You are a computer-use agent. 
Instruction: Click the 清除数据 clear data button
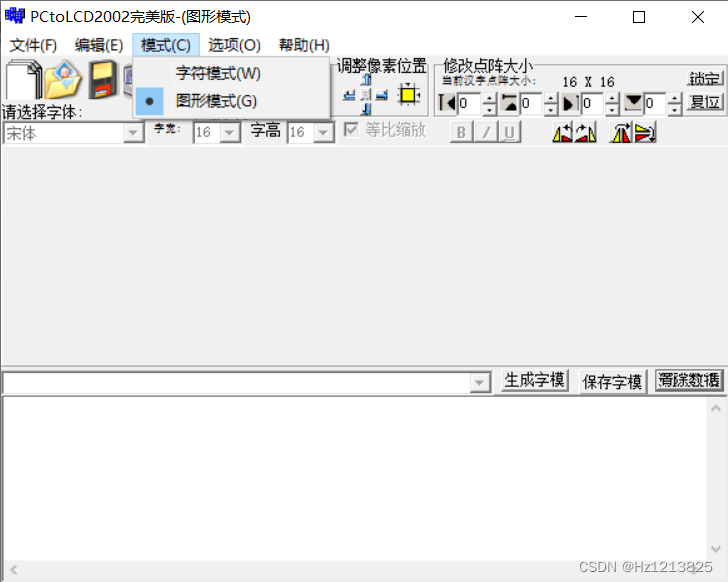pos(689,380)
